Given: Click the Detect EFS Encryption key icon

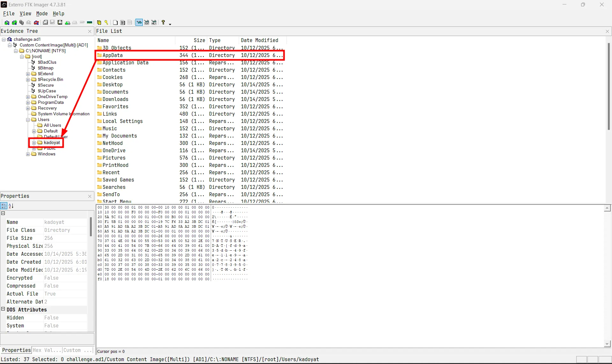Looking at the screenshot, I should [106, 23].
